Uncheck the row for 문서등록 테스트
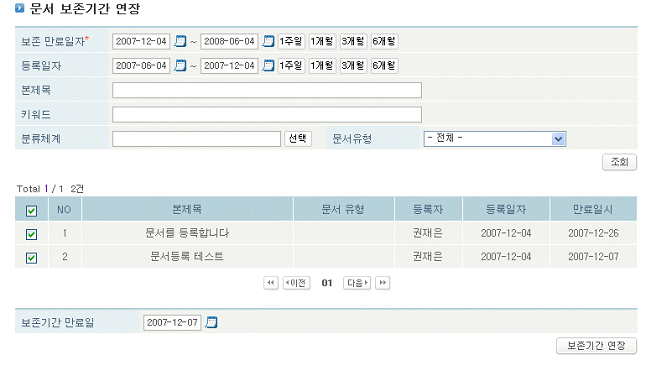 pos(31,258)
